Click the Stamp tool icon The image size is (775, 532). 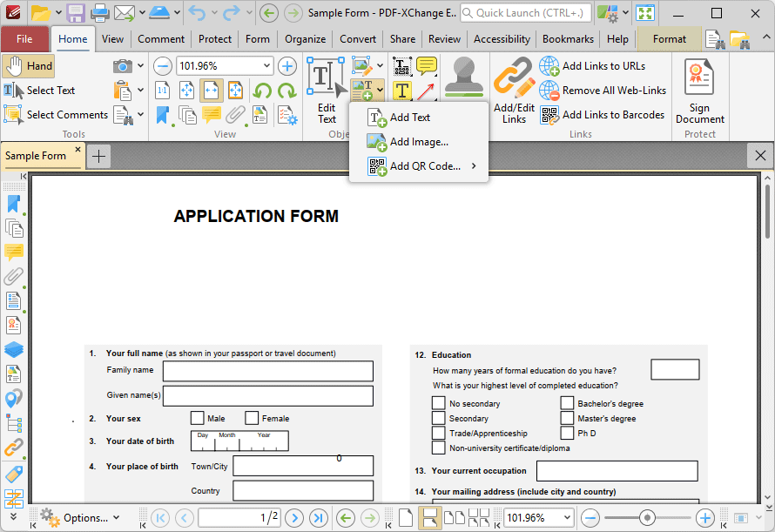click(x=463, y=77)
